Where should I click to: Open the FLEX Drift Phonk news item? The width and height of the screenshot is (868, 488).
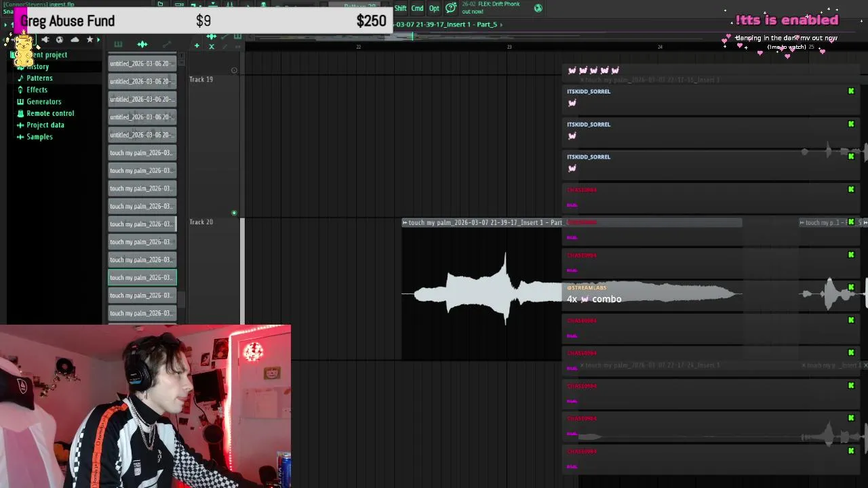[491, 7]
